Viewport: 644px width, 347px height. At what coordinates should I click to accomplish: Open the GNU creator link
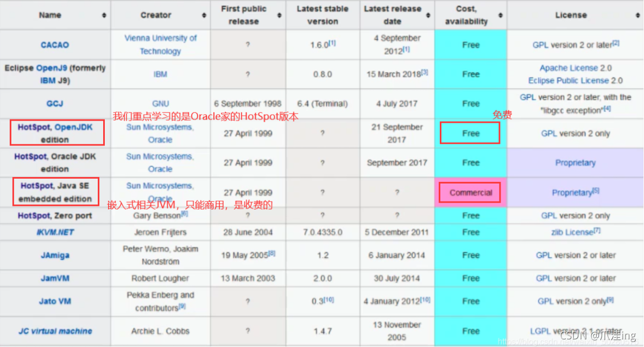160,104
